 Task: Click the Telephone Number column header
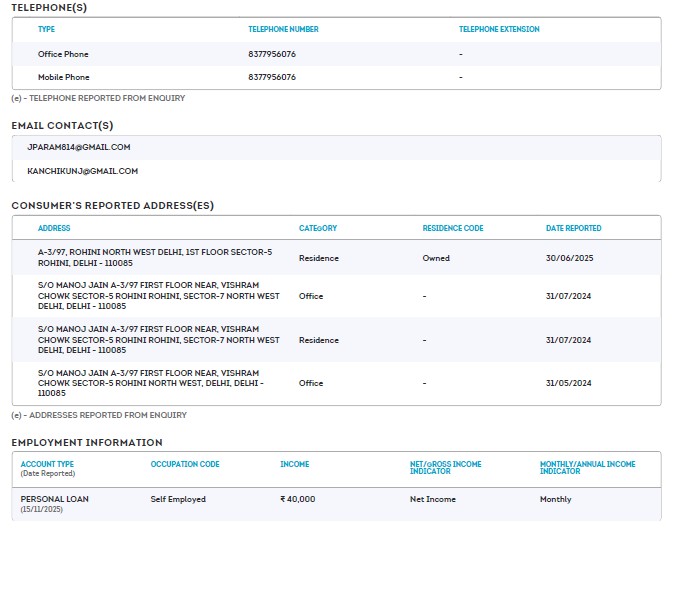(283, 29)
